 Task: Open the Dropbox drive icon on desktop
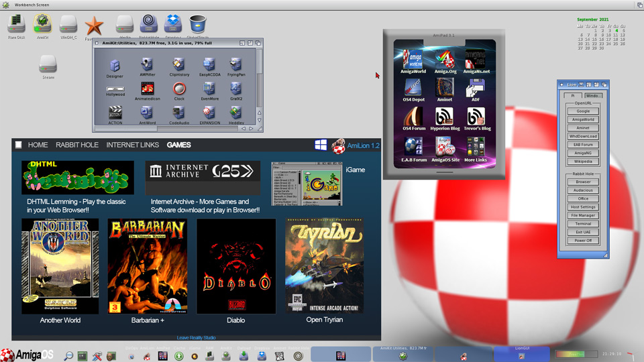pos(173,24)
